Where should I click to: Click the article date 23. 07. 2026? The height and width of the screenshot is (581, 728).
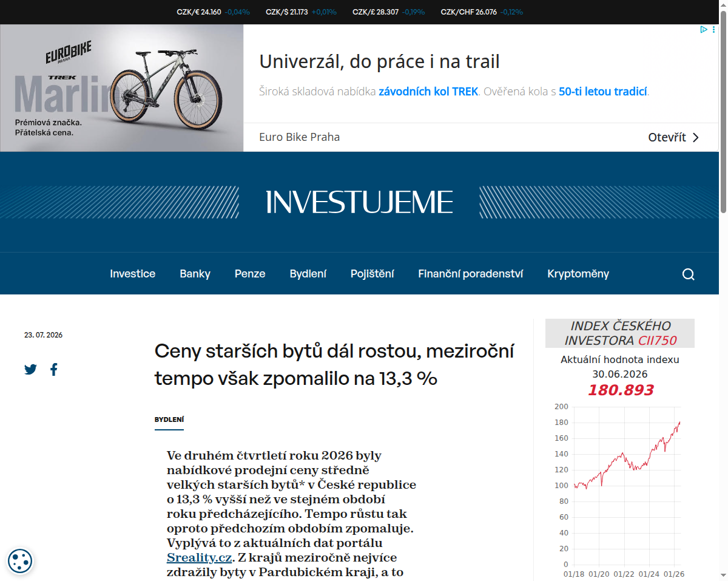43,335
